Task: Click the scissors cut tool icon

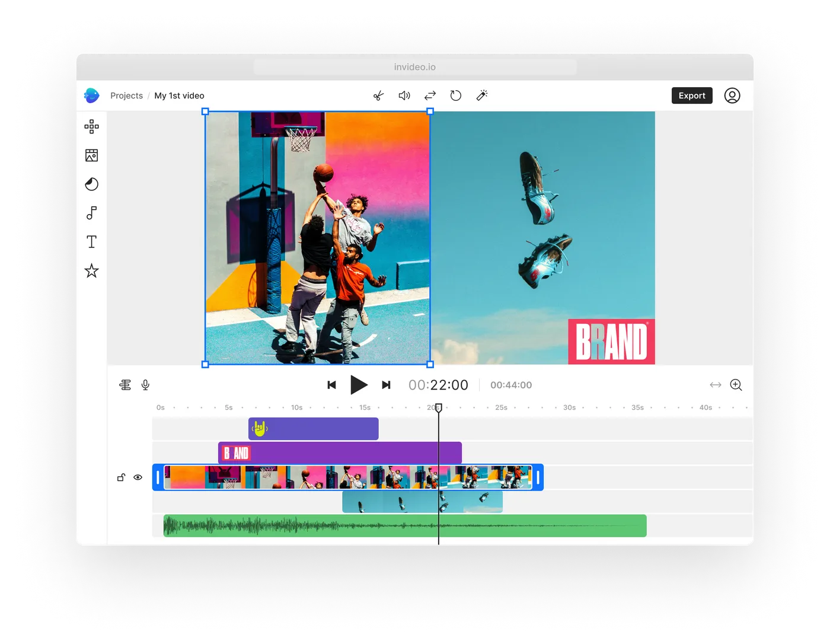Action: tap(379, 95)
